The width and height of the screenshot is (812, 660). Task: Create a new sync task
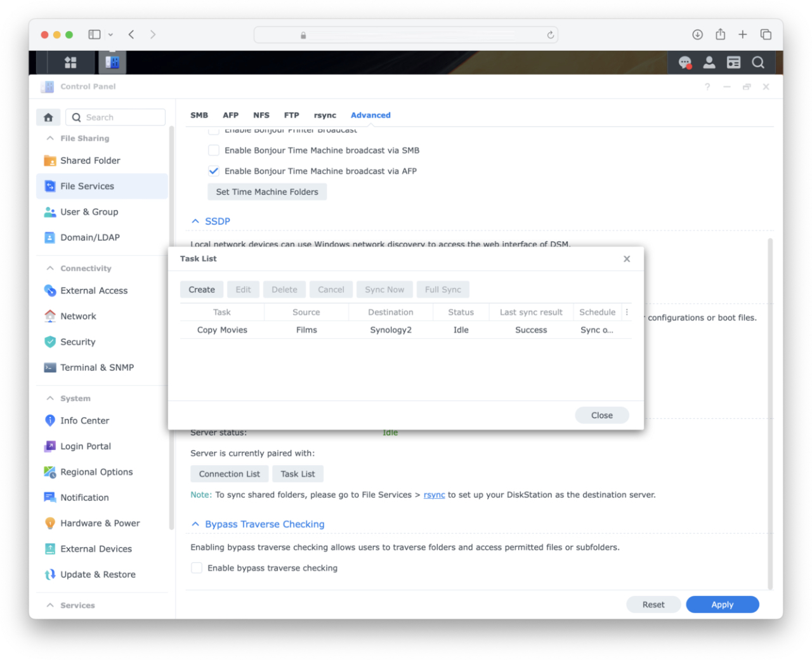coord(202,289)
